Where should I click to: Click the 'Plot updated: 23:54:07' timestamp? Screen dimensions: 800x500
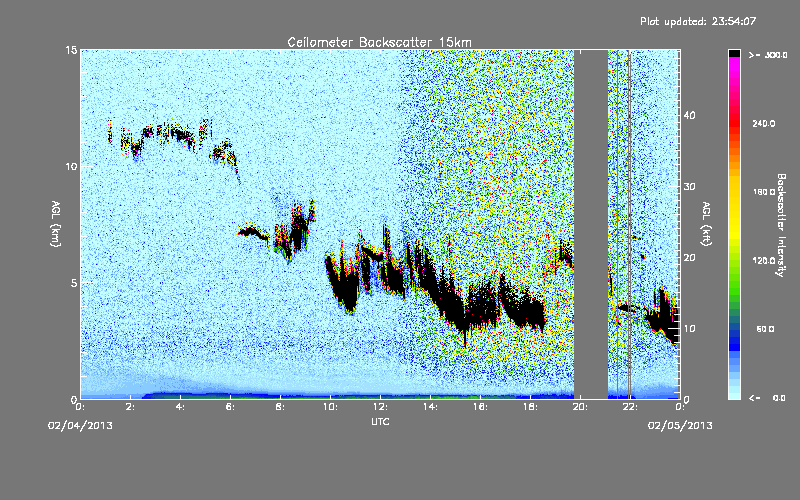698,21
